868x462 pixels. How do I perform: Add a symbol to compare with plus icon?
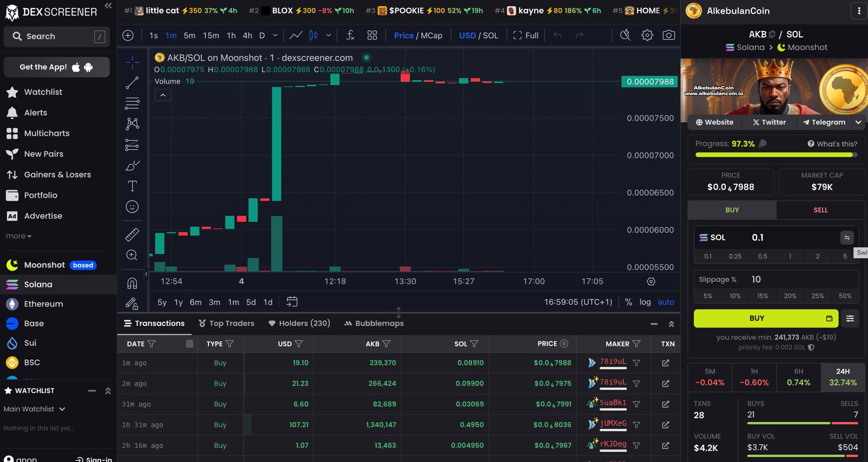point(128,35)
